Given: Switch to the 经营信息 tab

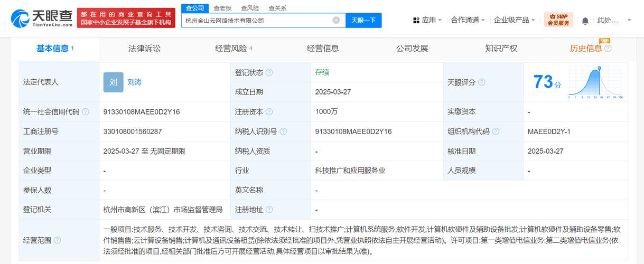Looking at the screenshot, I should pyautogui.click(x=323, y=49).
